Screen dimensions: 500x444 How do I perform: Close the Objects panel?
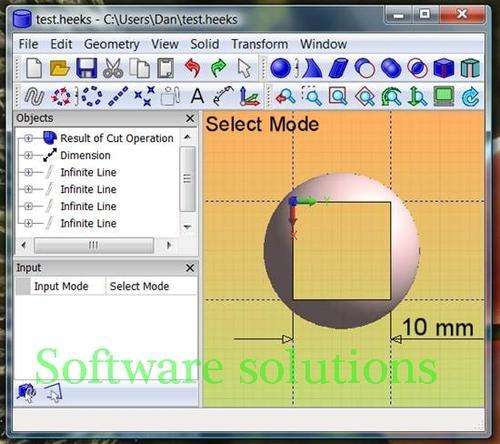(x=190, y=118)
